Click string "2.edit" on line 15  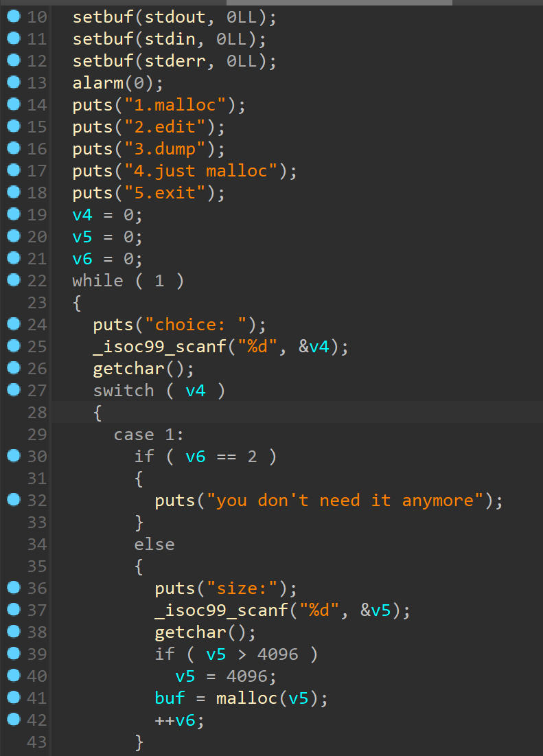click(165, 127)
